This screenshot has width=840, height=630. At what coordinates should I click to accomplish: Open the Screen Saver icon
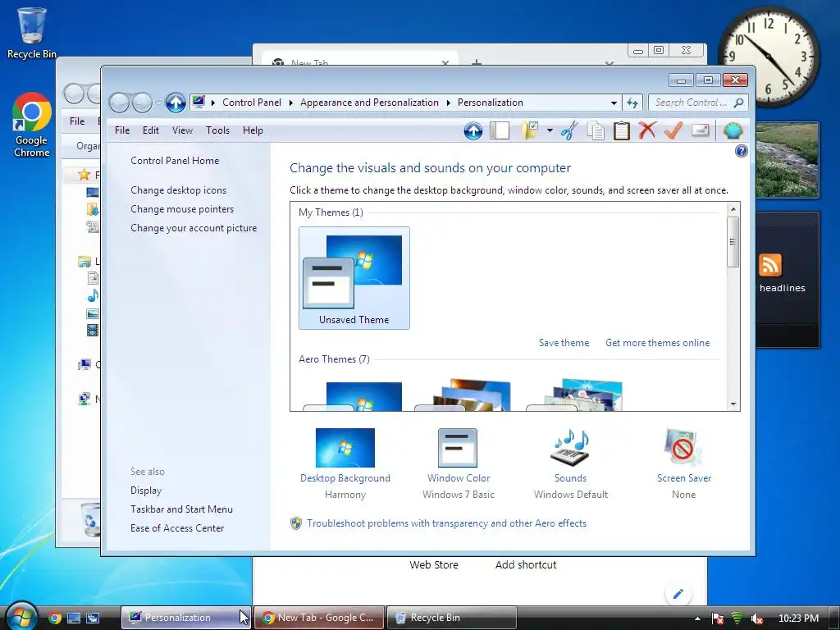click(x=683, y=448)
